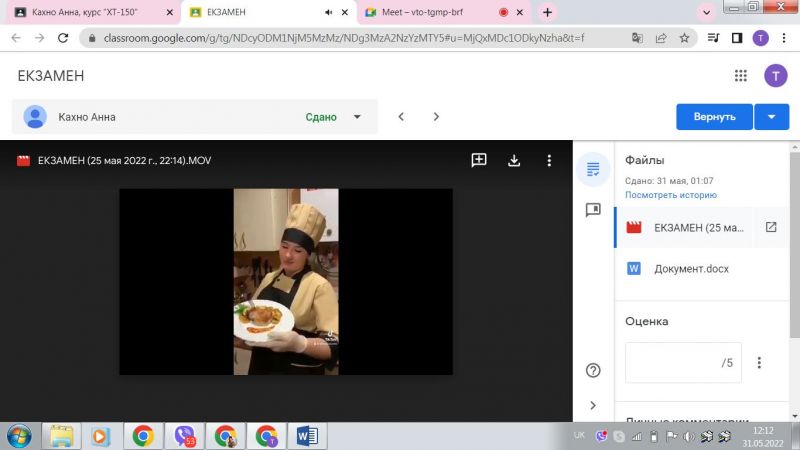Reload the Classroom page
The height and width of the screenshot is (450, 800).
tap(63, 38)
